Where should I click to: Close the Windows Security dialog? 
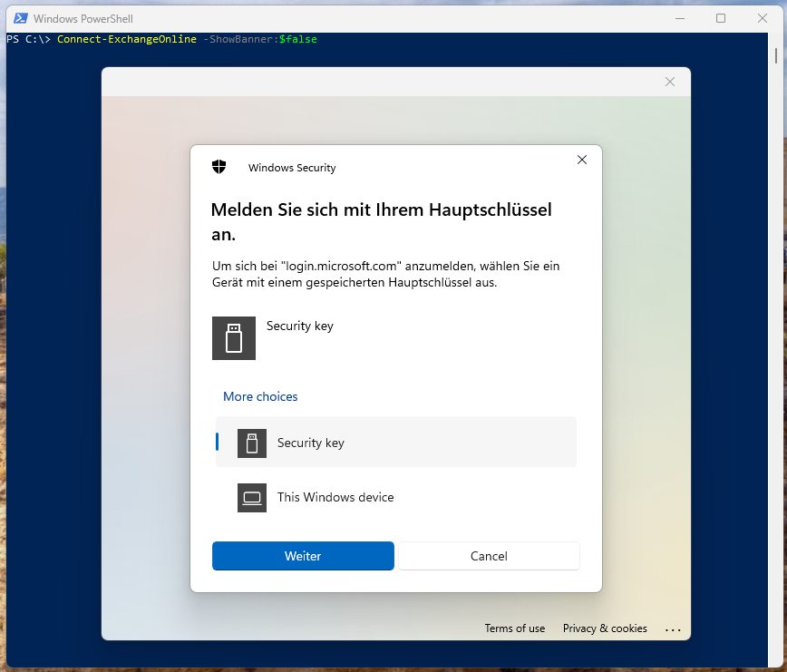(x=582, y=160)
